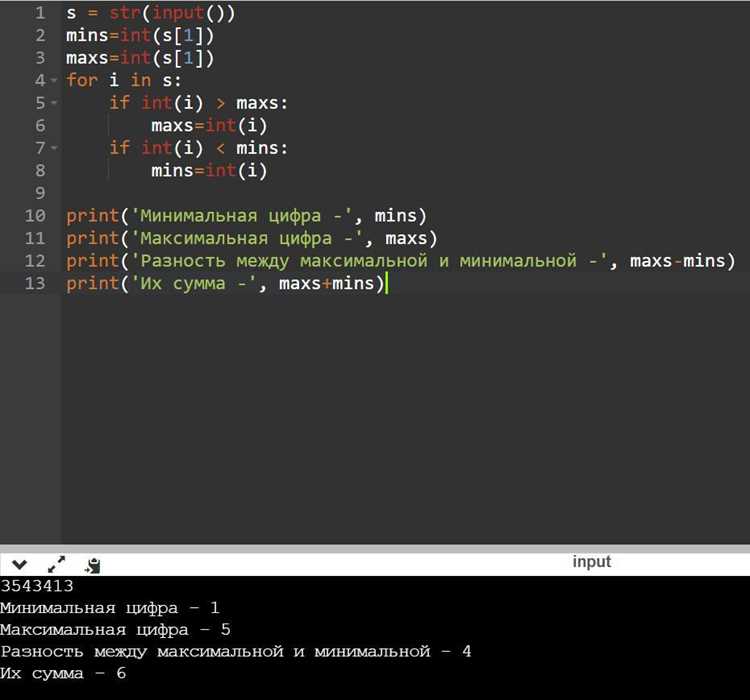
Task: Click line number 10 in gutter
Action: pyautogui.click(x=35, y=215)
